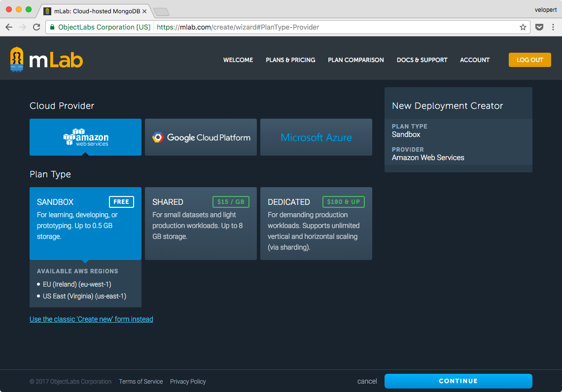Select Amazon Web Services provider

(85, 137)
